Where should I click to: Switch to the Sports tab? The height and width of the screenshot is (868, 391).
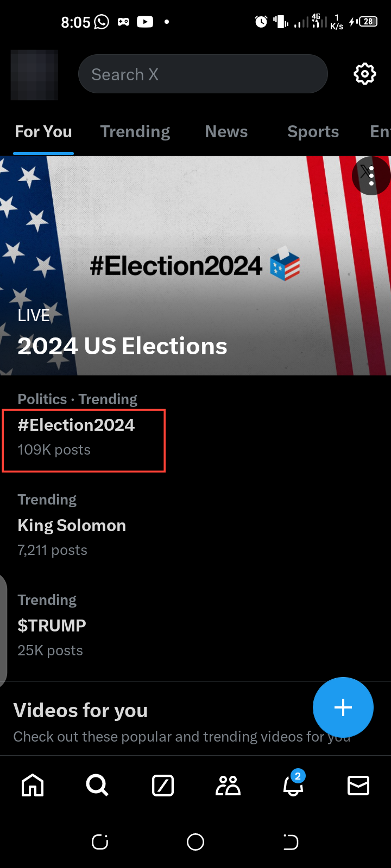[313, 132]
